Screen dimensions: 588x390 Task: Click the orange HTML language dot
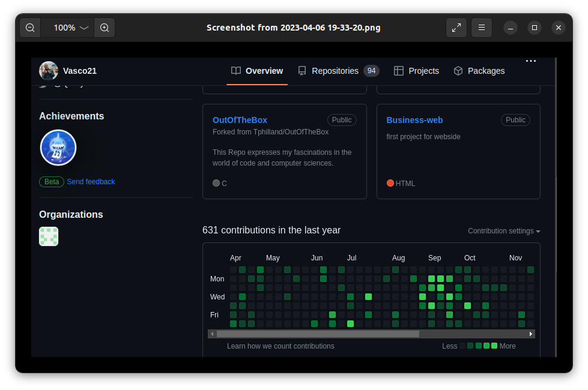(390, 183)
